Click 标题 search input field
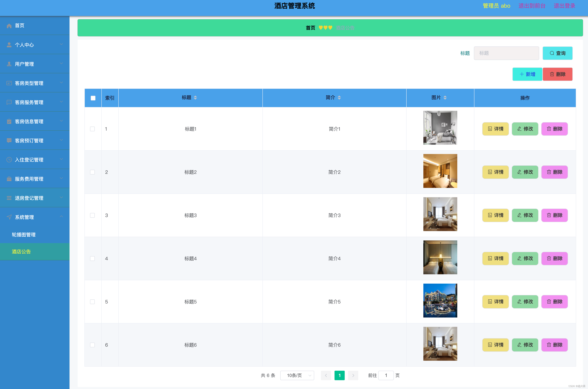The width and height of the screenshot is (588, 389). click(506, 53)
